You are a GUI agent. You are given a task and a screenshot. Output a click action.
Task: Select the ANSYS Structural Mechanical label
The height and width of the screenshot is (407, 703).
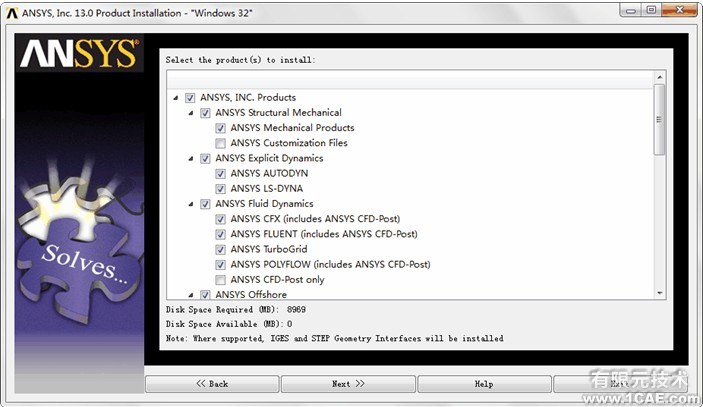[278, 113]
